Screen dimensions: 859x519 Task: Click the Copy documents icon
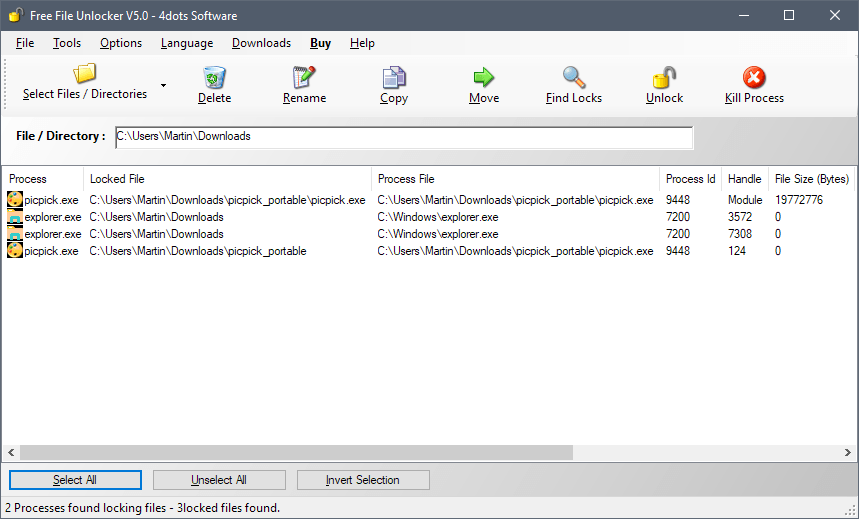point(394,77)
